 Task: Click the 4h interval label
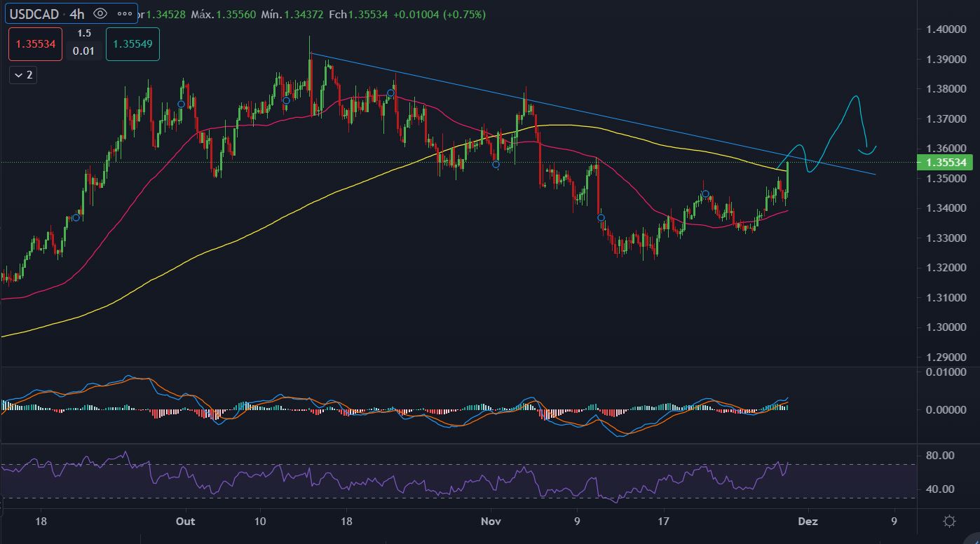(77, 14)
